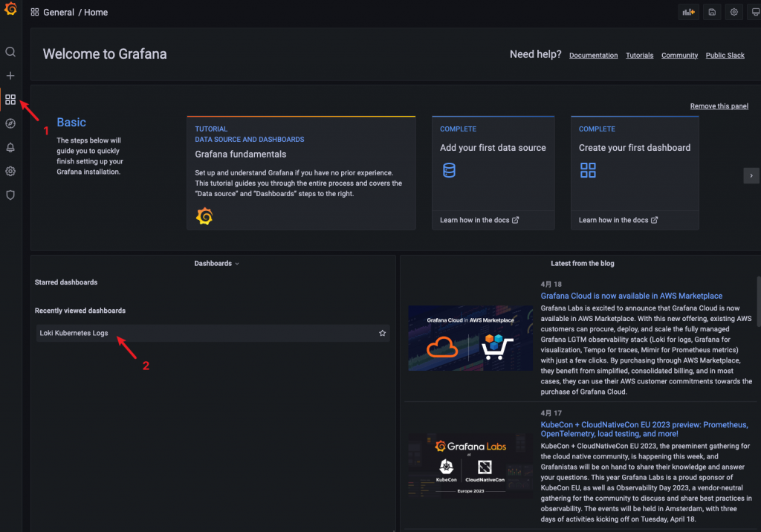The height and width of the screenshot is (532, 761).
Task: Click the Grafana logo in fundamentals card
Action: click(204, 216)
